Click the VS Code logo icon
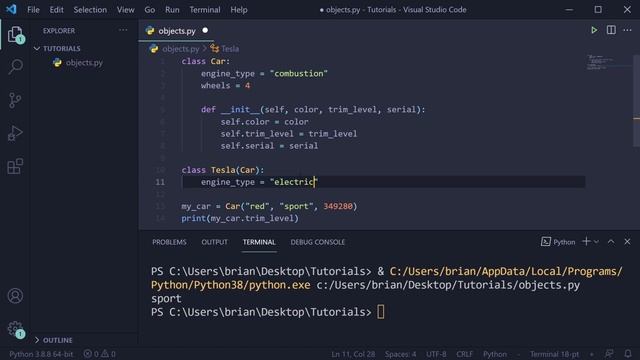The width and height of the screenshot is (640, 360). coord(11,9)
